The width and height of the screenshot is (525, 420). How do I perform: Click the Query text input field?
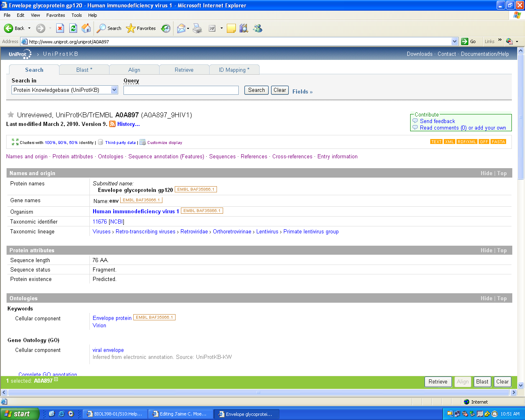181,90
